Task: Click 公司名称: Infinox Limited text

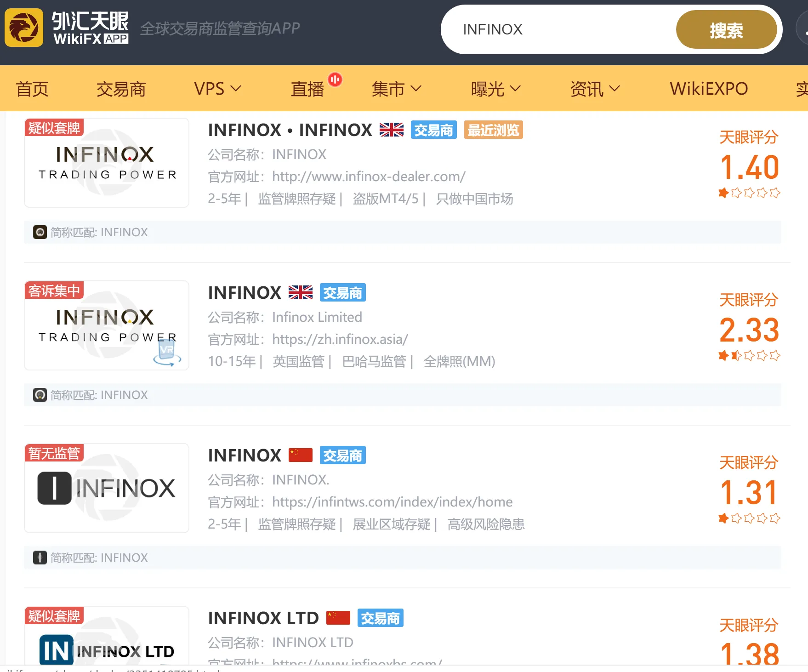Action: (x=285, y=317)
